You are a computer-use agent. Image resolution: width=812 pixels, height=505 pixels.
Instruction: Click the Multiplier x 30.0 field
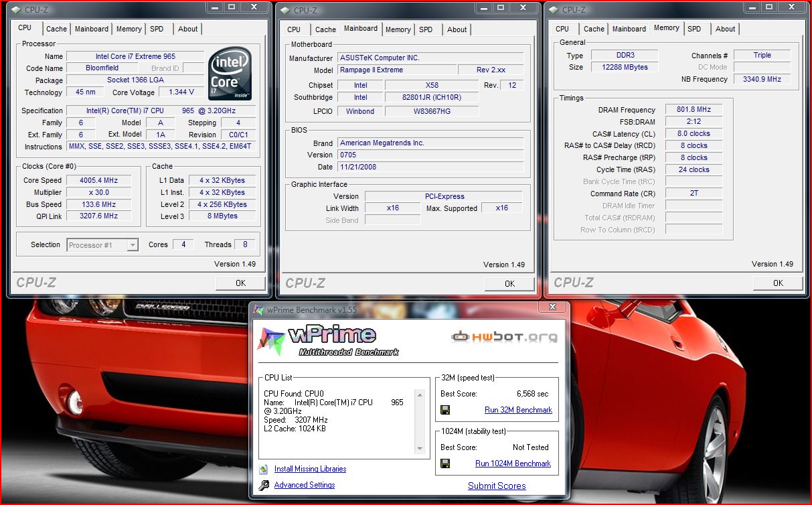point(98,192)
